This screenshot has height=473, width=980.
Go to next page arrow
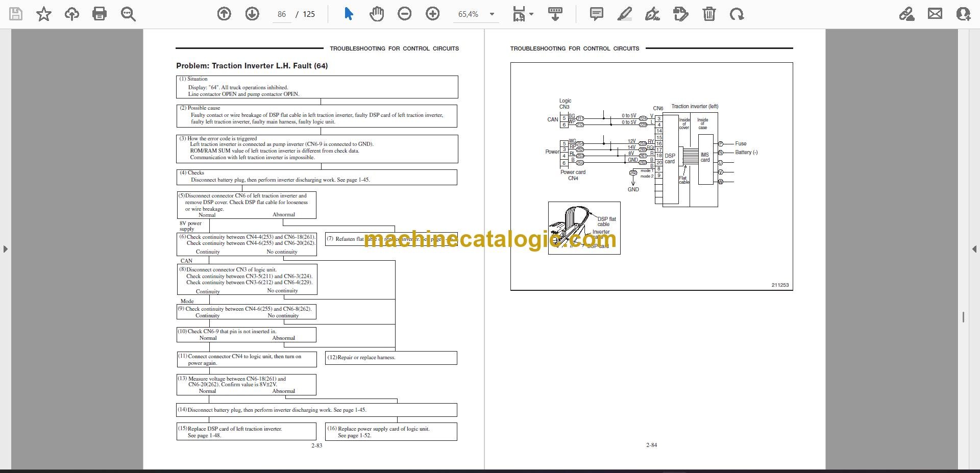point(252,14)
